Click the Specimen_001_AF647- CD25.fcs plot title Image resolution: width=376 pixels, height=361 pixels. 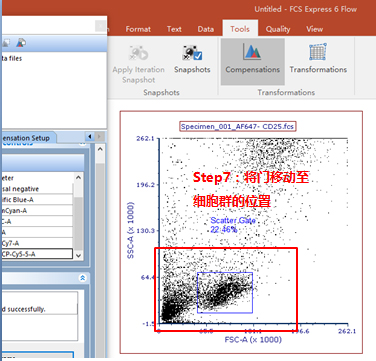point(237,127)
